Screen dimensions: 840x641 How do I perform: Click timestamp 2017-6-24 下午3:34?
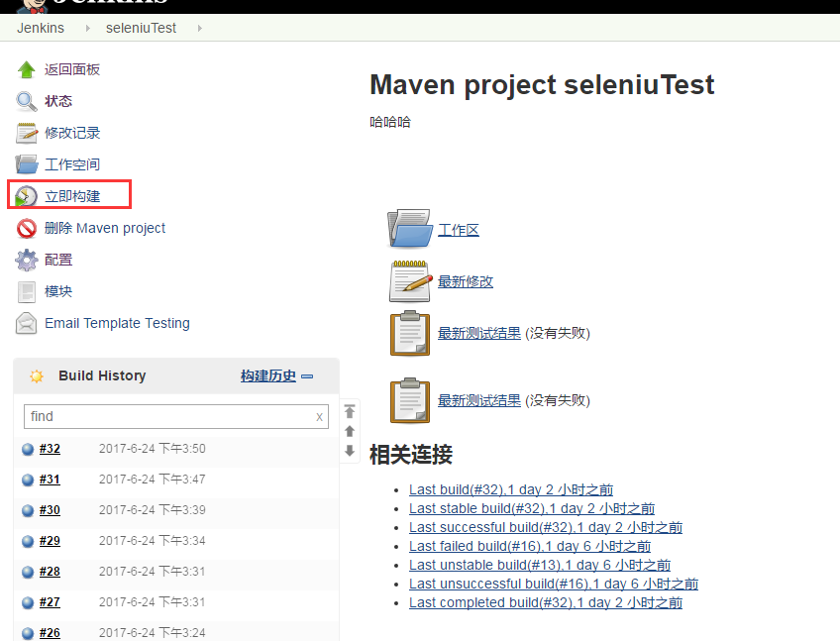pos(153,541)
